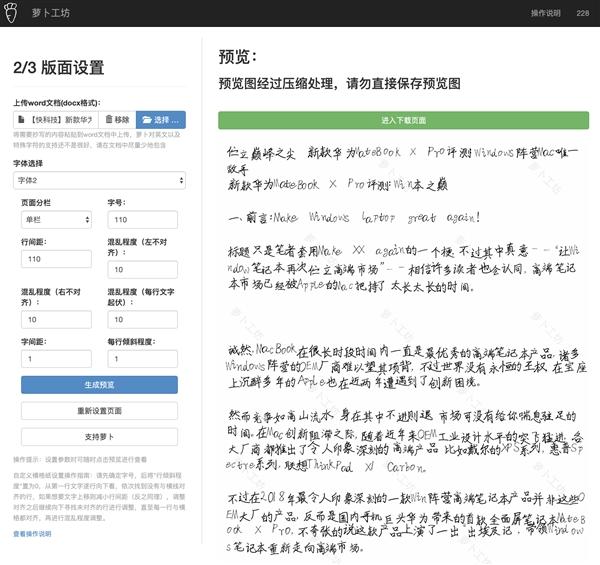Image resolution: width=600 pixels, height=565 pixels.
Task: Click the 预览图经过压缩处理 notice text
Action: click(x=339, y=83)
